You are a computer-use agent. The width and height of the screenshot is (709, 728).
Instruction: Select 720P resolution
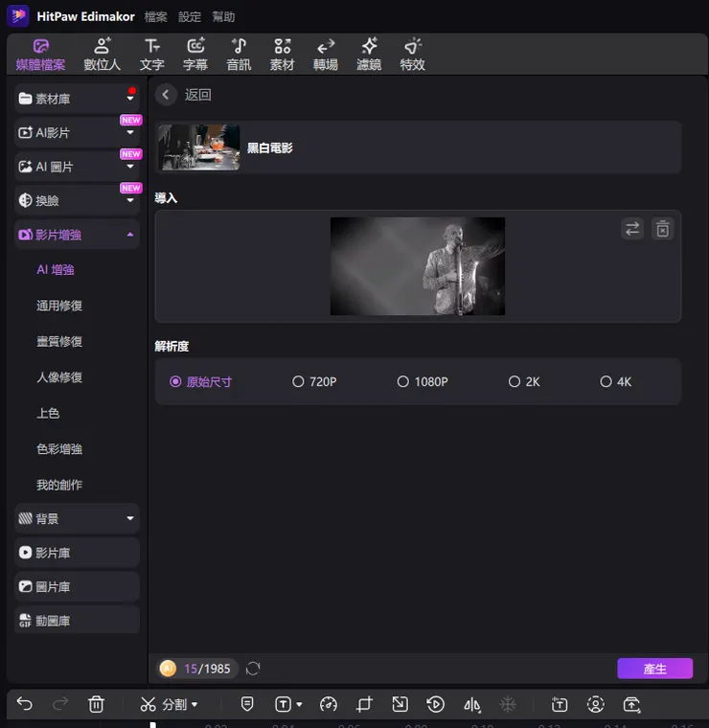tap(314, 381)
